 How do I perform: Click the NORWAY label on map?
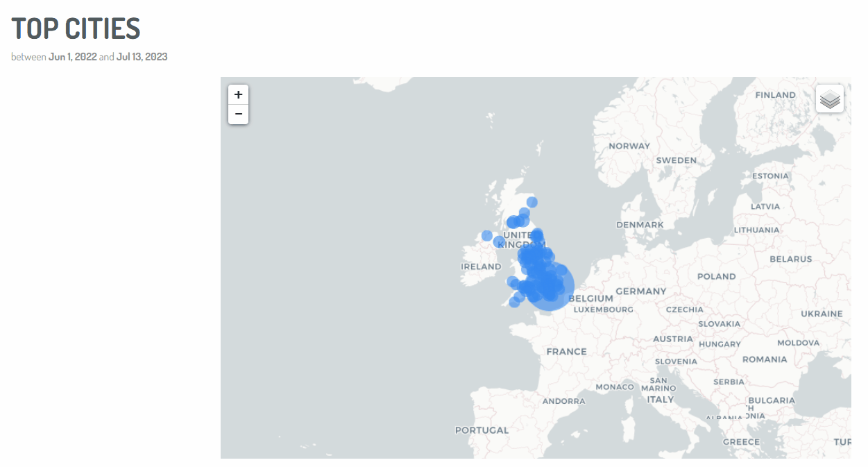629,146
